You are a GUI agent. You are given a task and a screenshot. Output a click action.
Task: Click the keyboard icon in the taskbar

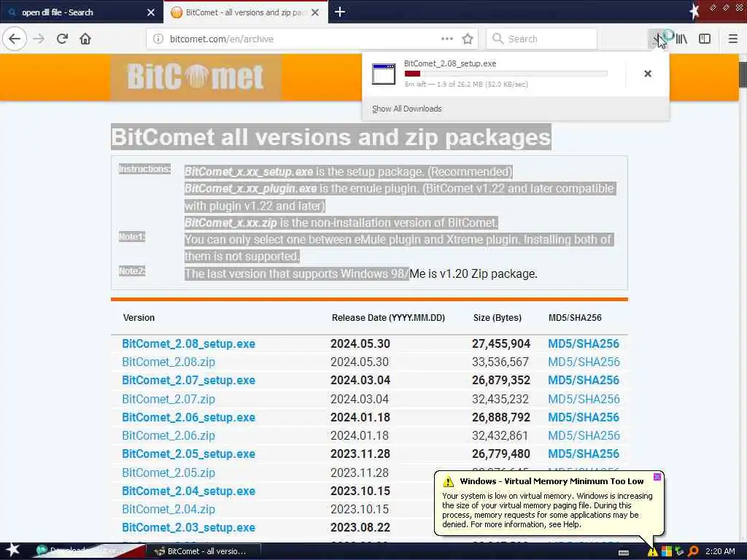point(624,553)
